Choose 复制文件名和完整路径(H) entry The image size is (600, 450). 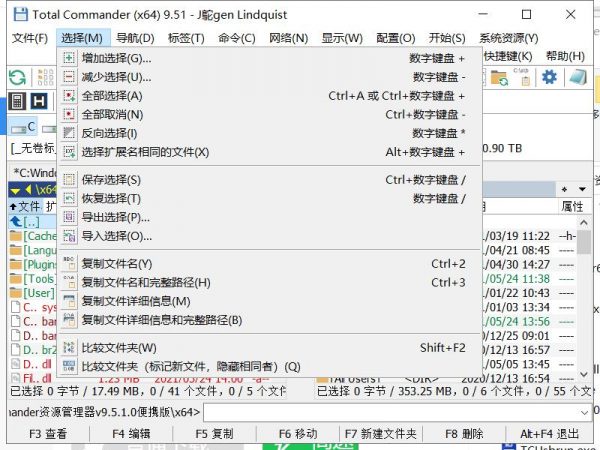(269, 282)
